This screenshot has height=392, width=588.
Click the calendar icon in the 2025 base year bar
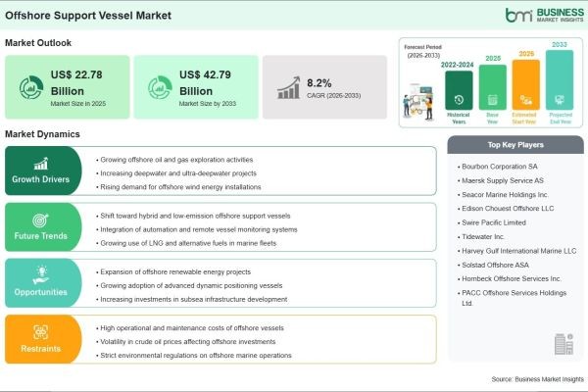[x=492, y=100]
